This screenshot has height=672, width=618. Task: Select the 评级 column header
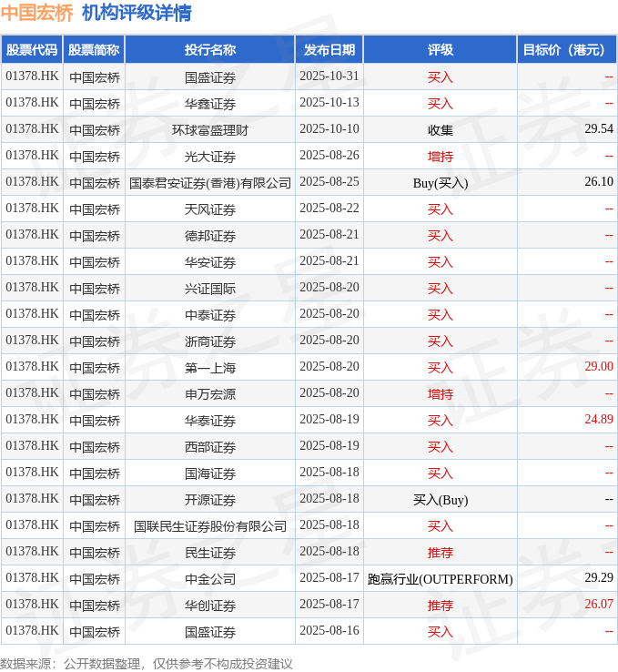click(441, 50)
